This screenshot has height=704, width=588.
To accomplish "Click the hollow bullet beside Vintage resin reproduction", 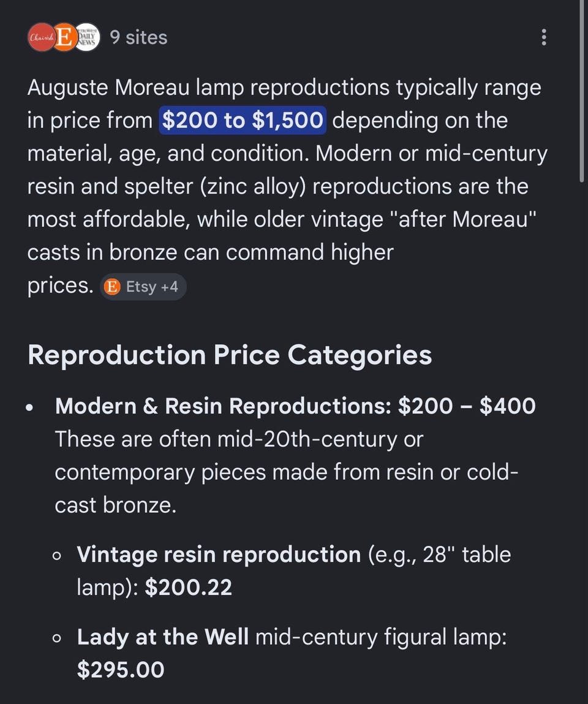I will (57, 556).
